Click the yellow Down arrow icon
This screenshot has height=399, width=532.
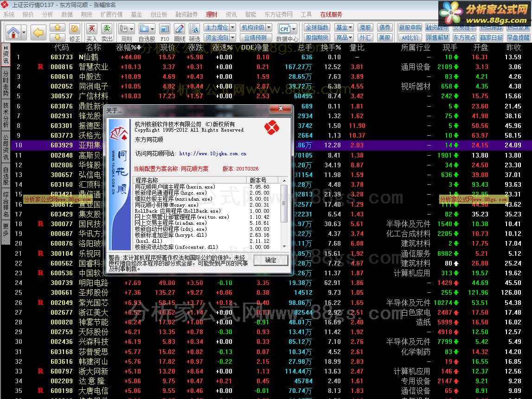click(x=58, y=37)
